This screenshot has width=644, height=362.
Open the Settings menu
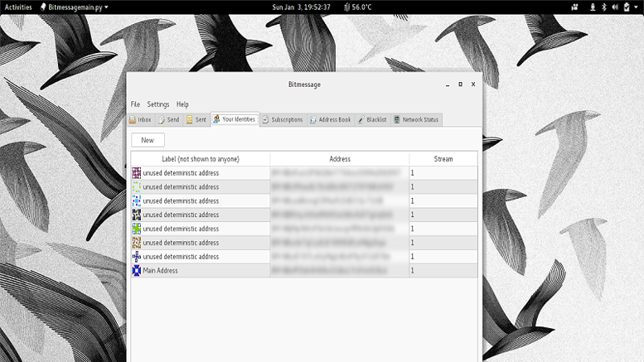[x=158, y=104]
